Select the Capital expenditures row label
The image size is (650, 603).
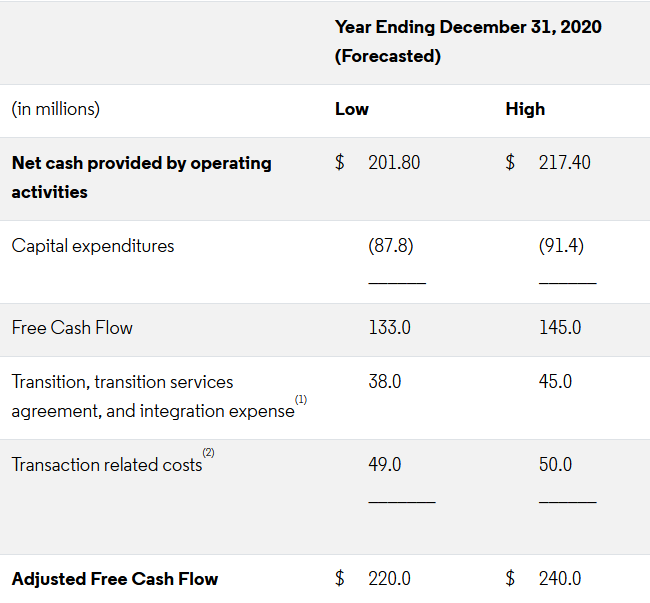93,246
